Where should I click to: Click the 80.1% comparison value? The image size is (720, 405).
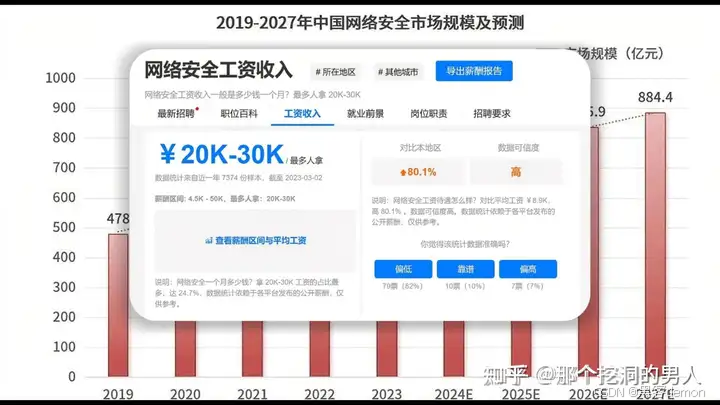(421, 172)
